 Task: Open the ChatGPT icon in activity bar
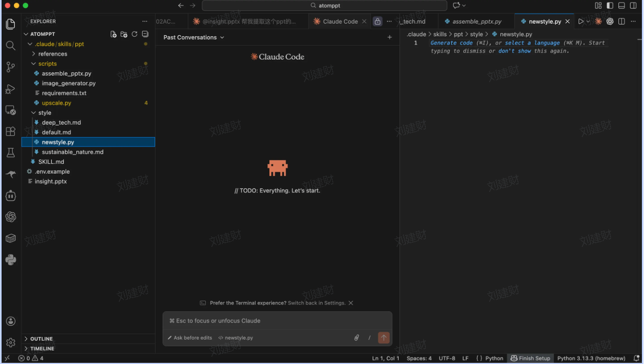10,217
